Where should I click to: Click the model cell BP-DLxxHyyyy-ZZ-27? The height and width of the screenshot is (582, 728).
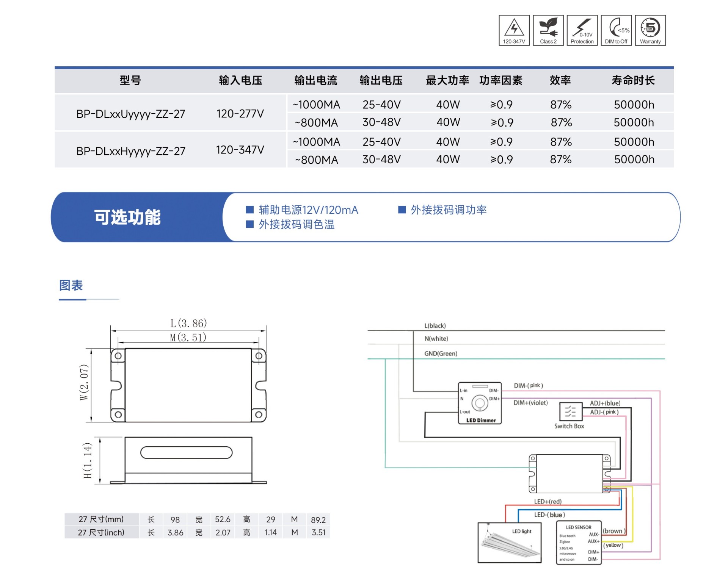131,151
